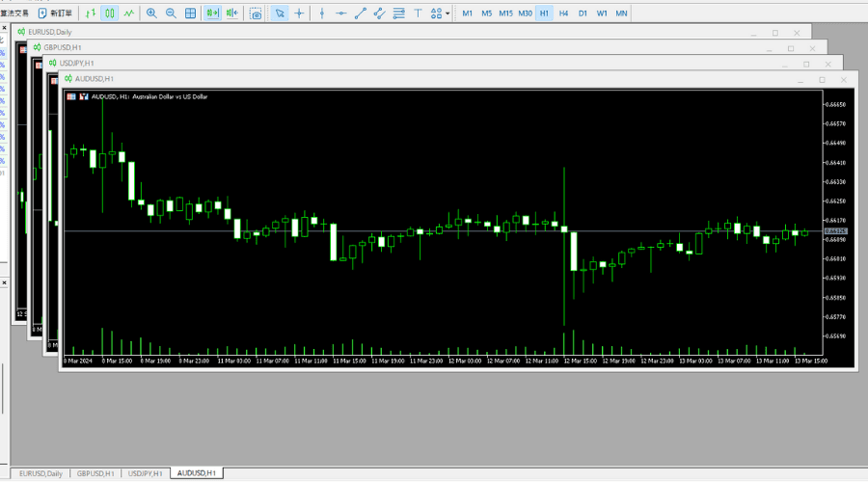Open the USDJPY,H1 chart tab

point(145,473)
